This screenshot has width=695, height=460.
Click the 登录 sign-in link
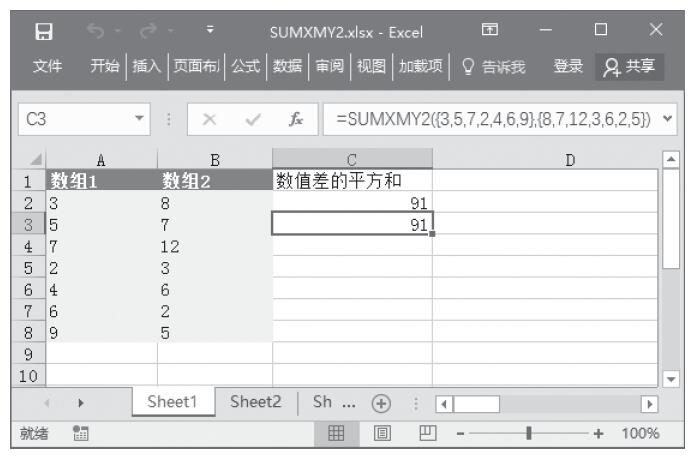click(x=570, y=67)
